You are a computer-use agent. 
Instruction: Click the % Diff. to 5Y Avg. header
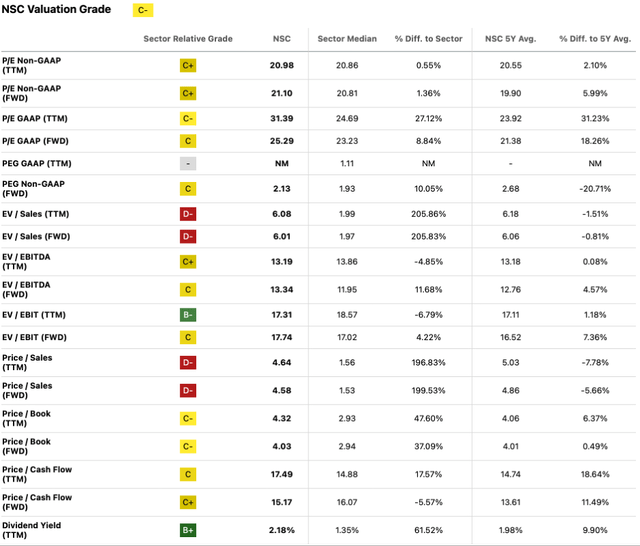[x=595, y=39]
